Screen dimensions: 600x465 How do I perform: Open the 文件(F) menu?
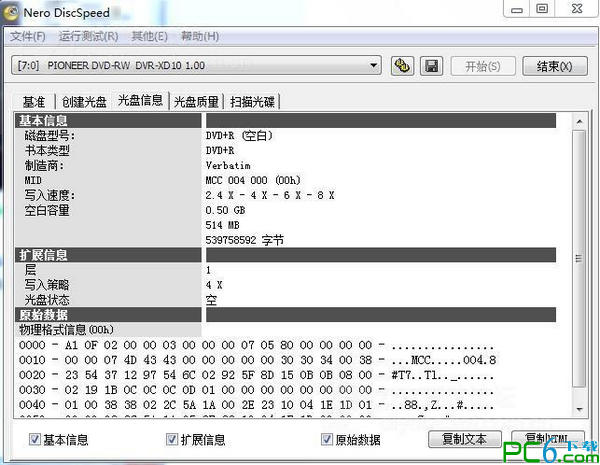point(28,37)
